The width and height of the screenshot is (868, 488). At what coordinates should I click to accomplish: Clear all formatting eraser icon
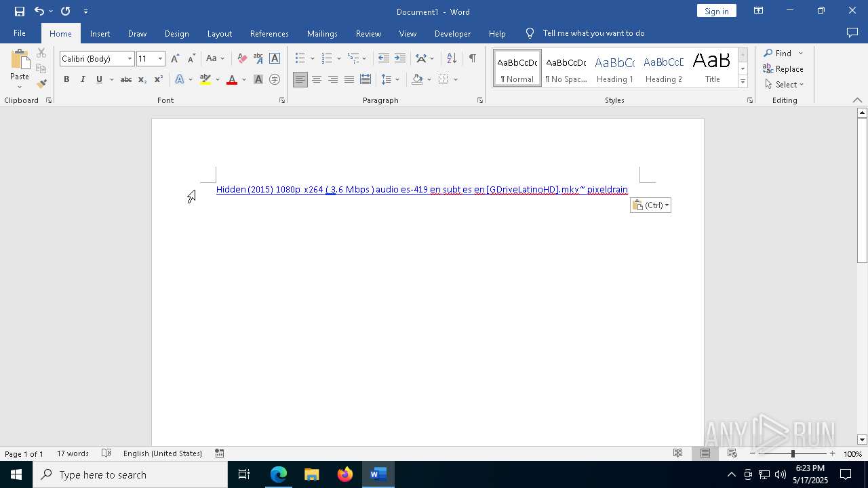242,59
